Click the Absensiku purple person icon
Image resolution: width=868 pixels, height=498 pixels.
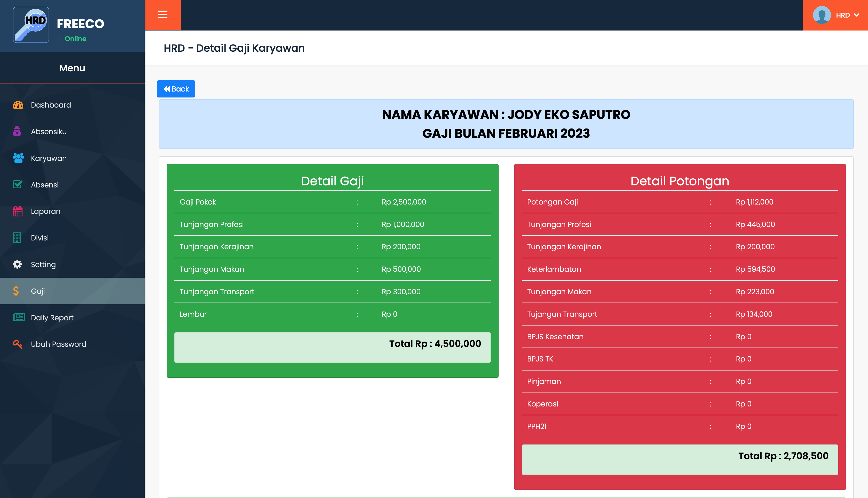[17, 131]
